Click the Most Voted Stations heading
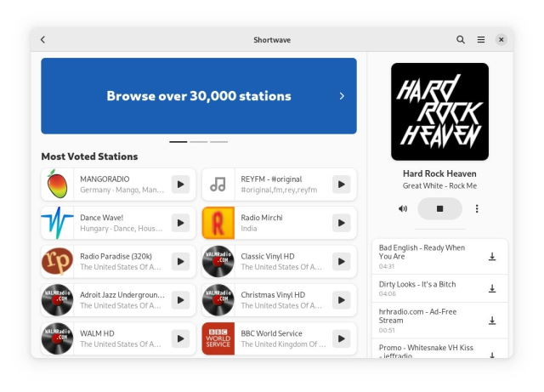 89,156
